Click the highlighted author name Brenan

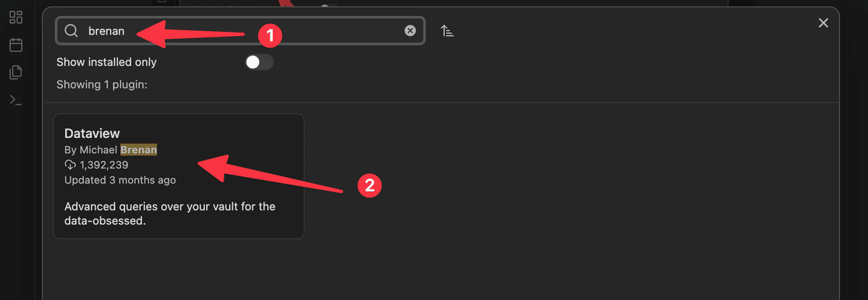click(139, 150)
